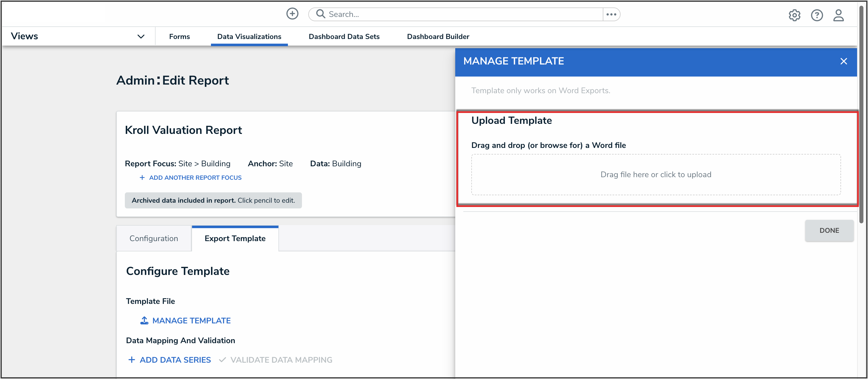Close the Manage Template panel

pos(843,61)
